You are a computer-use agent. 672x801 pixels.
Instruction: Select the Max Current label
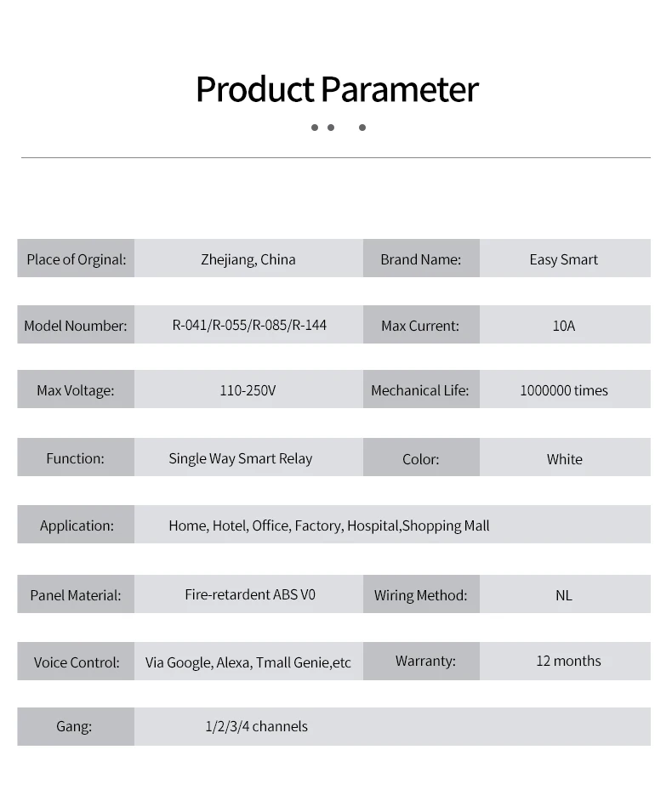420,326
